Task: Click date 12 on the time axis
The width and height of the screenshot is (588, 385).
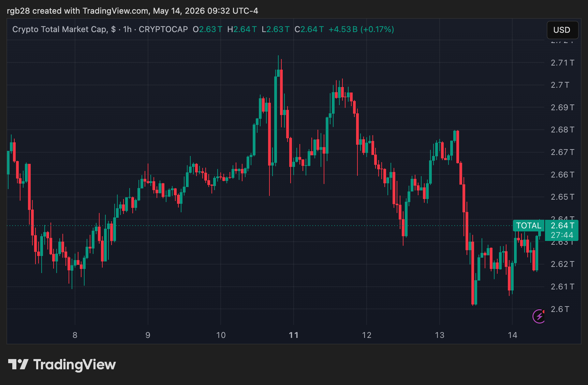Action: [x=367, y=335]
